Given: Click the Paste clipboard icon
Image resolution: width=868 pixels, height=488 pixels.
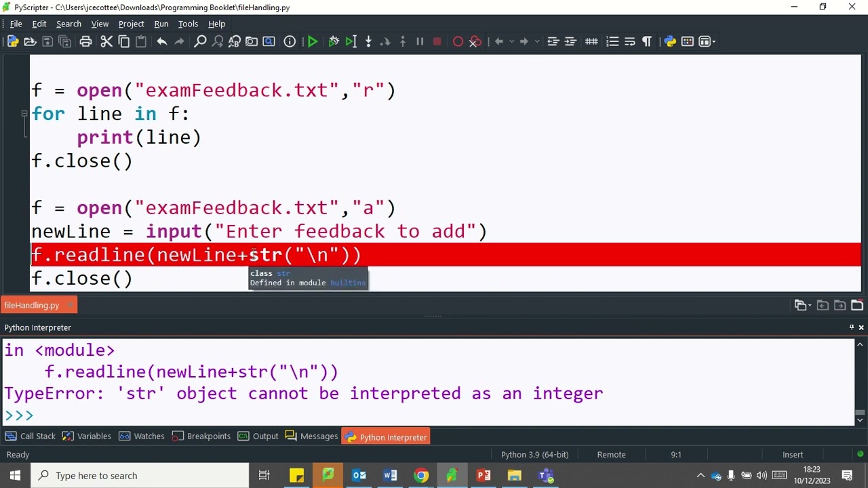Looking at the screenshot, I should 141,41.
